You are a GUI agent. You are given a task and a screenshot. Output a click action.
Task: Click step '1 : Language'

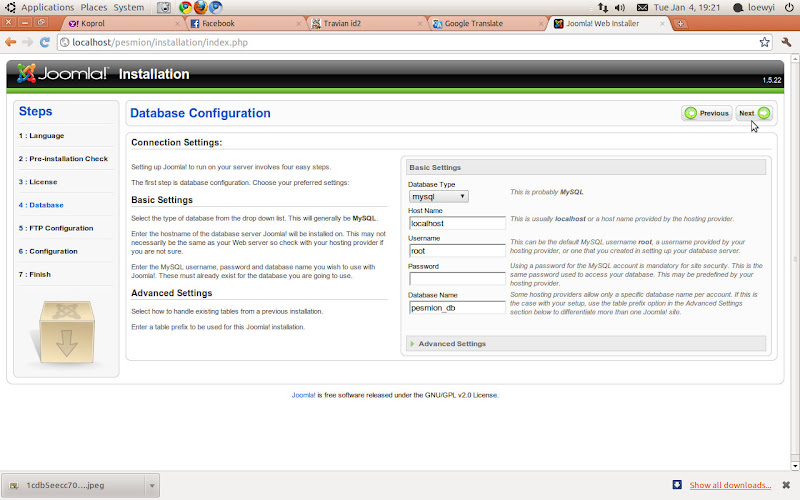(41, 136)
